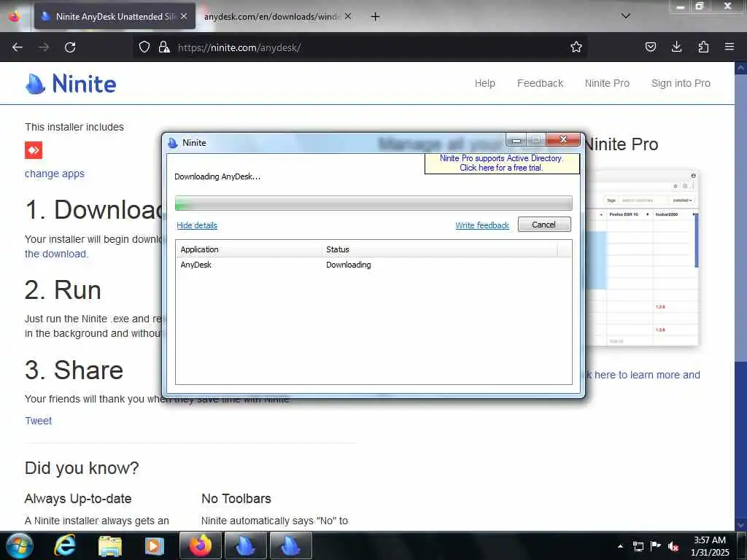Click the Status column header
Viewport: 747px width, 560px height.
pos(439,249)
